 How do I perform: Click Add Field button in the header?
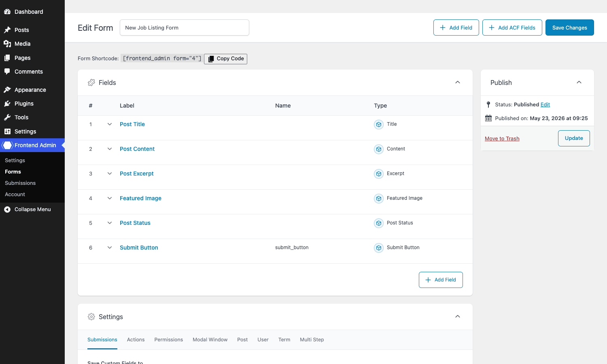point(456,28)
